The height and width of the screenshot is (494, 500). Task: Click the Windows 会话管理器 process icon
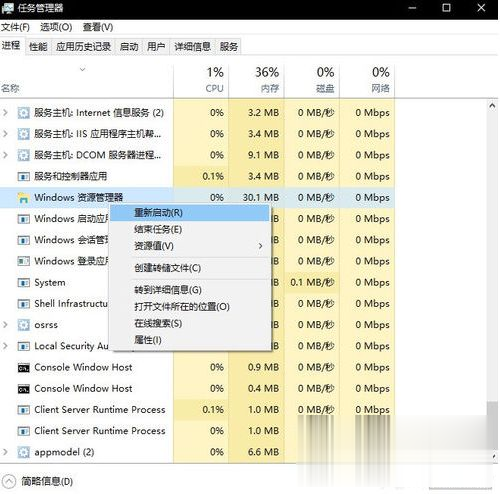23,240
